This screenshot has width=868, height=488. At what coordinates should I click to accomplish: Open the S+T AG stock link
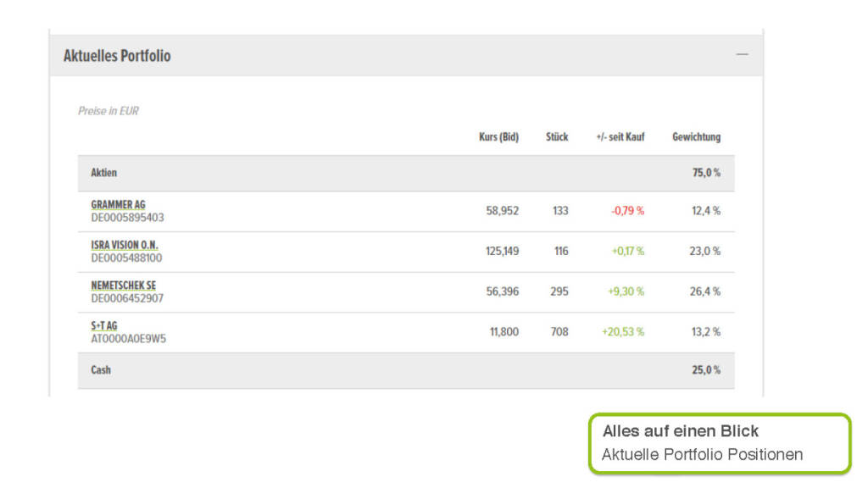click(104, 325)
